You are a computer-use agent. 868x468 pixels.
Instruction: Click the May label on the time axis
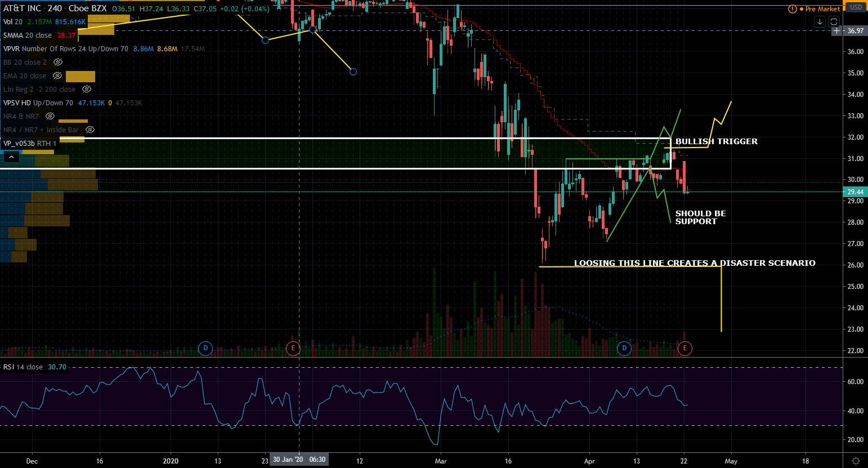pos(731,461)
